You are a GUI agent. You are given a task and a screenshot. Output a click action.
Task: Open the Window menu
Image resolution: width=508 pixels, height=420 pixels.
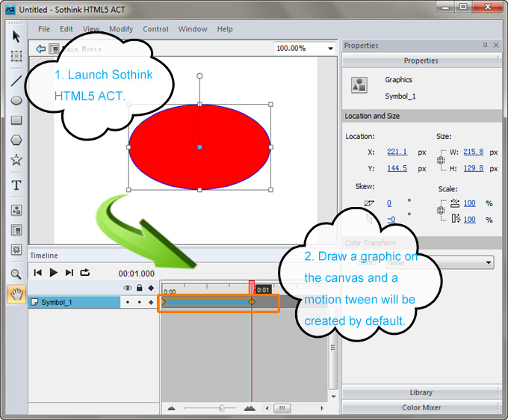pyautogui.click(x=193, y=29)
